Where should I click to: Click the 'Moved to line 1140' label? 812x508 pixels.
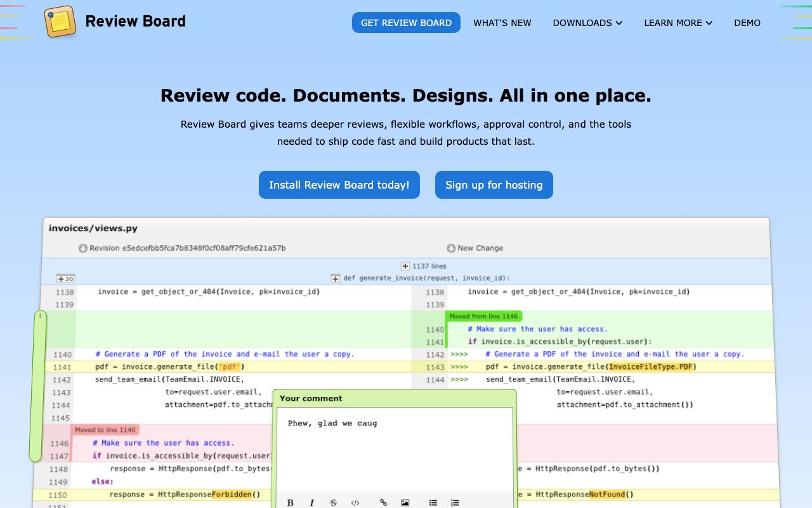coord(105,430)
